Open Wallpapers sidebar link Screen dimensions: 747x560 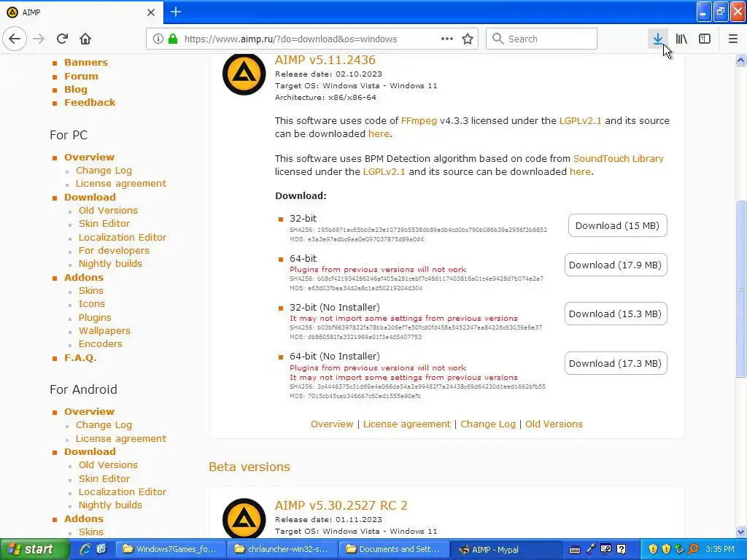click(104, 330)
